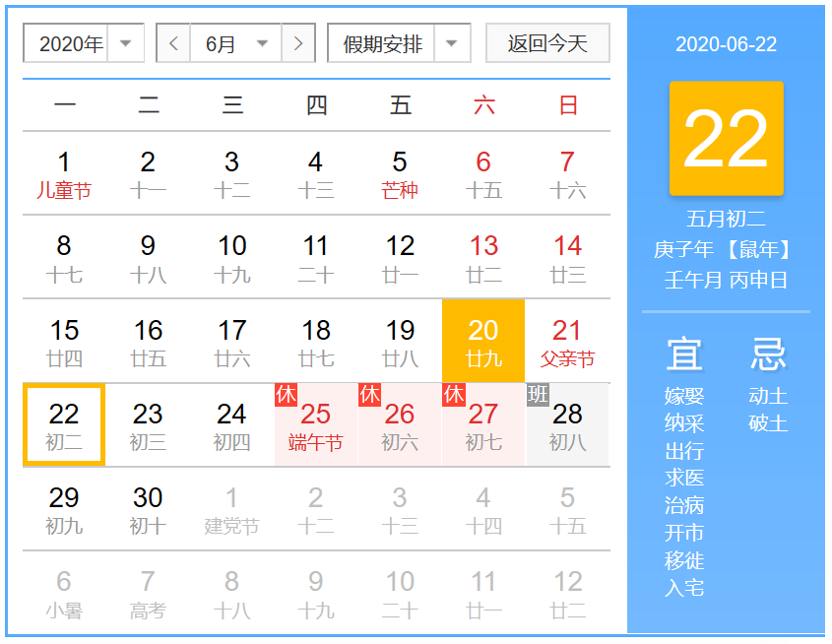Select June 10 十九
This screenshot has width=832, height=644.
[232, 258]
